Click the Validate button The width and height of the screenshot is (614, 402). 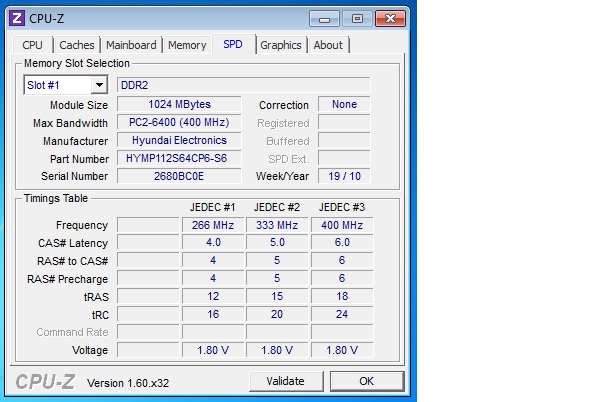click(x=286, y=381)
